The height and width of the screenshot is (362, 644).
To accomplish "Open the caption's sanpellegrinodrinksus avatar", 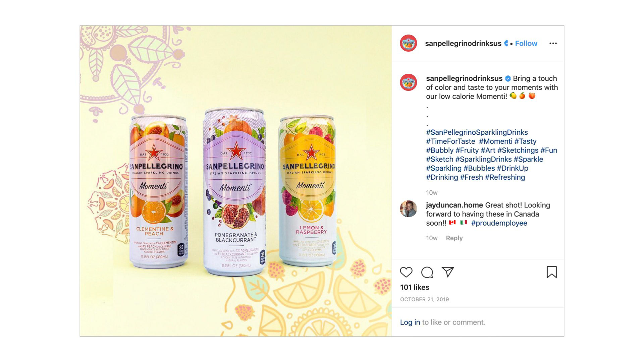I will [x=408, y=82].
